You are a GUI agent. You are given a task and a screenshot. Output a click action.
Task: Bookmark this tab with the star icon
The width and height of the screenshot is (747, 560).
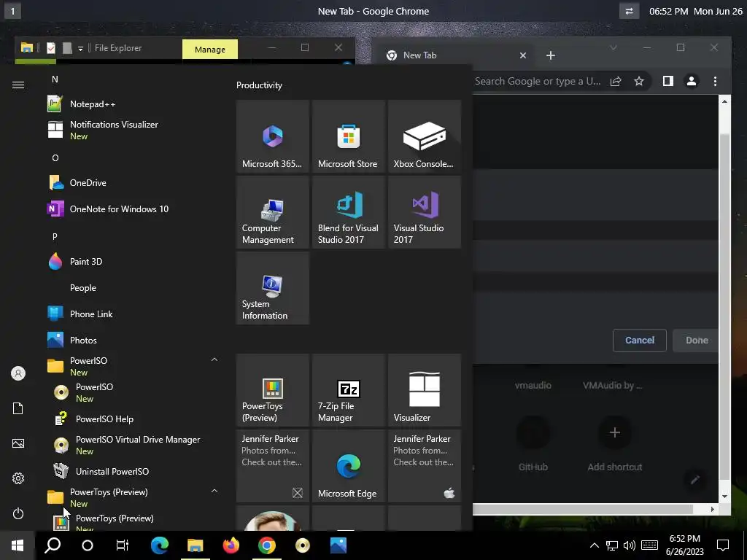(x=639, y=81)
